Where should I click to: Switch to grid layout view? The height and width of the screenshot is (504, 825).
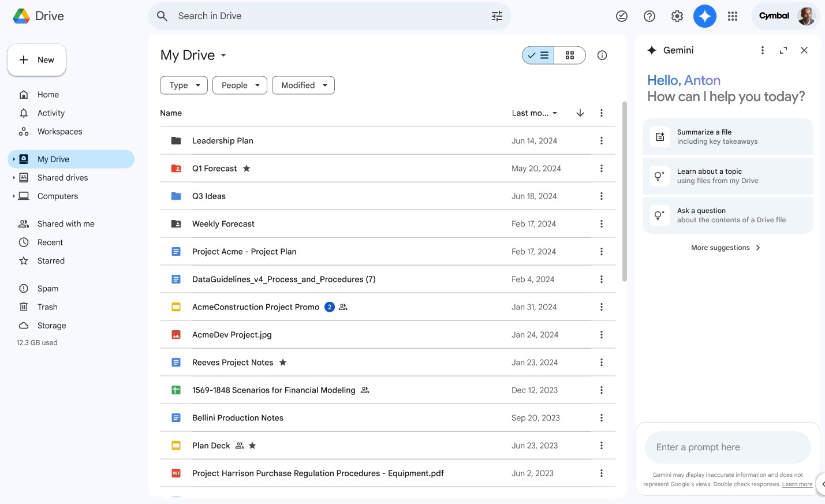(x=570, y=55)
